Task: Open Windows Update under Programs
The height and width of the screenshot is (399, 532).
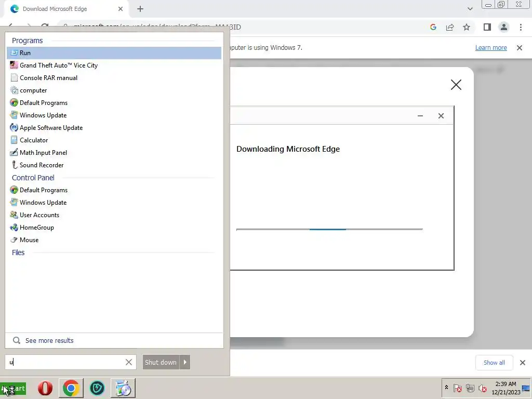Action: click(x=114, y=115)
